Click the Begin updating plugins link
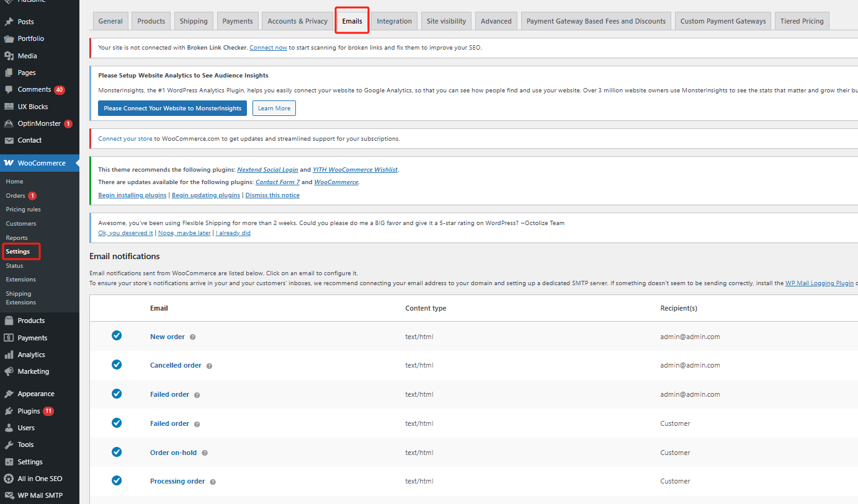Viewport: 858px width, 504px height. 205,195
